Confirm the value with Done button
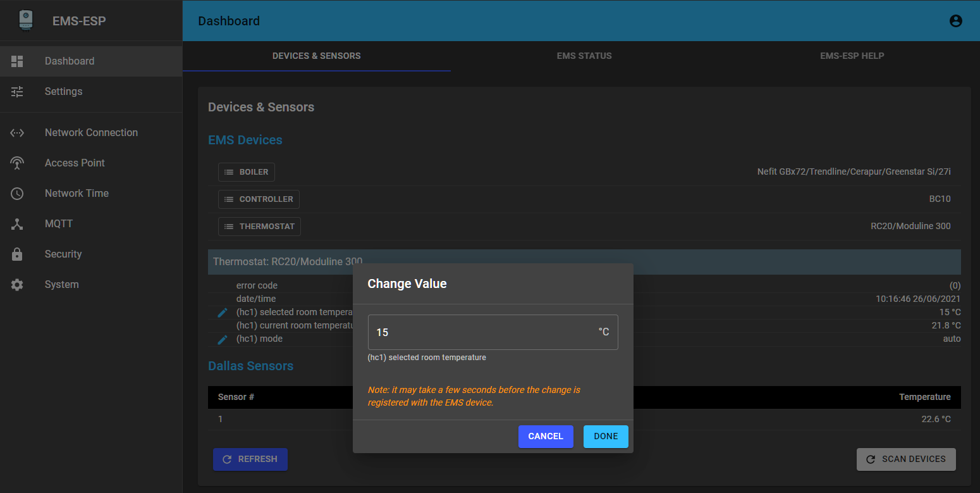This screenshot has height=493, width=980. [x=605, y=437]
